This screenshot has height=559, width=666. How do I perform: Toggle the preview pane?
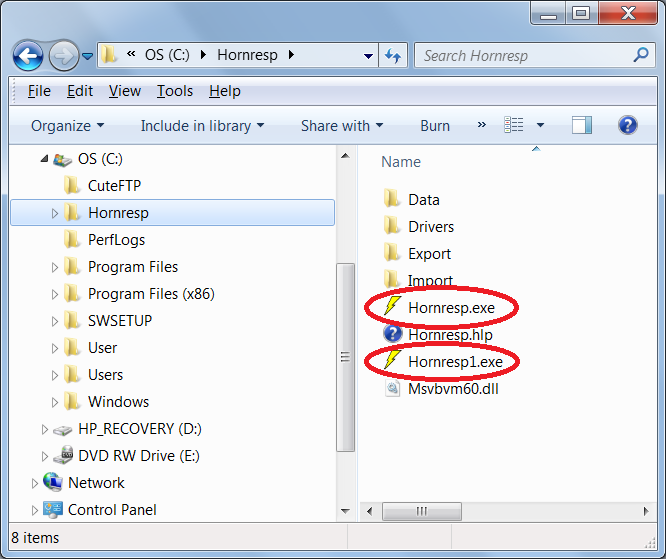pyautogui.click(x=581, y=125)
